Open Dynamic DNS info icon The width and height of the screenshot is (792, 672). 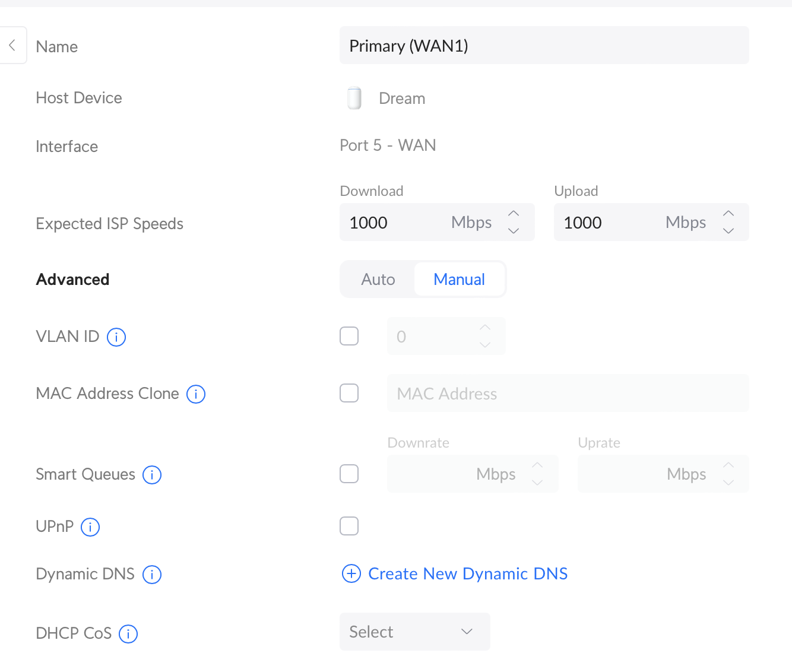pos(152,575)
